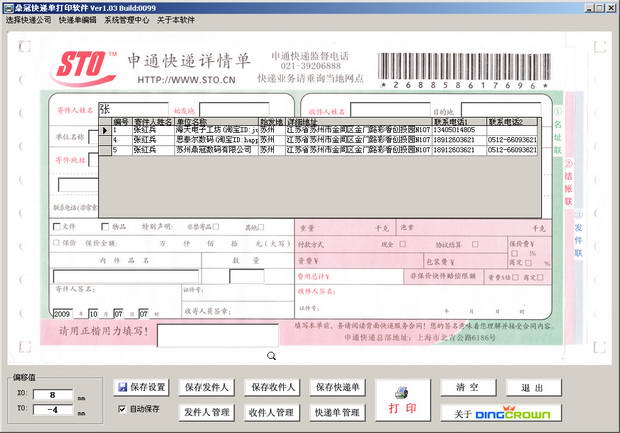Viewport: 620px width, 433px height.
Task: Click the 寄件人姓名 field containing 张
Action: (x=133, y=109)
